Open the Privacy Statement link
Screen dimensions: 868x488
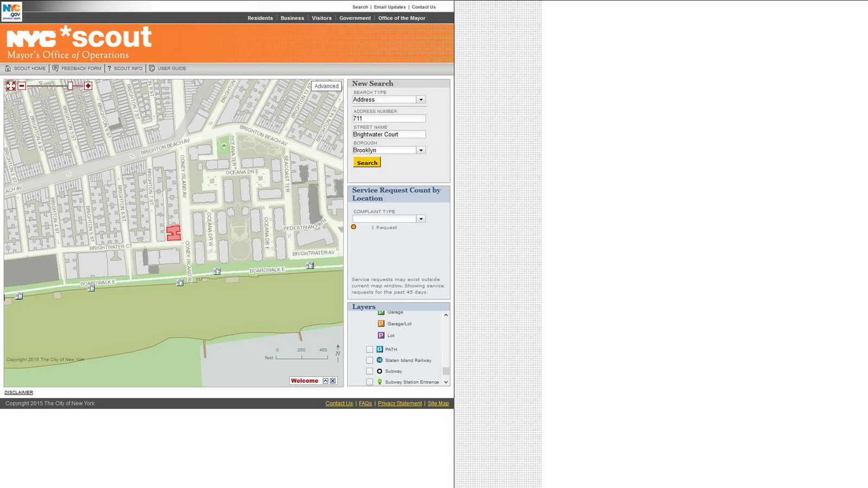click(x=400, y=403)
